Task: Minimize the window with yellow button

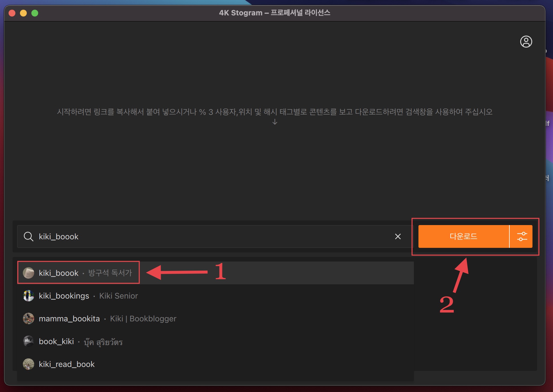Action: 23,13
